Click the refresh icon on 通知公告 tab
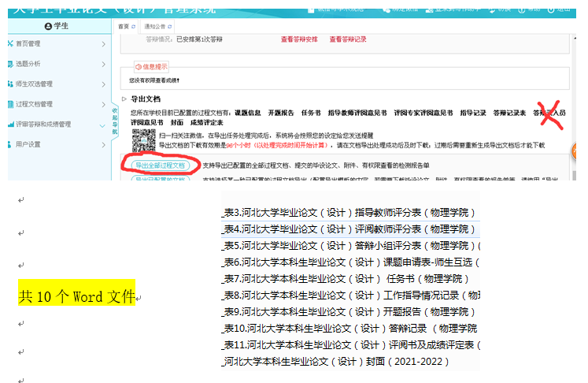The image size is (588, 383). coord(171,26)
